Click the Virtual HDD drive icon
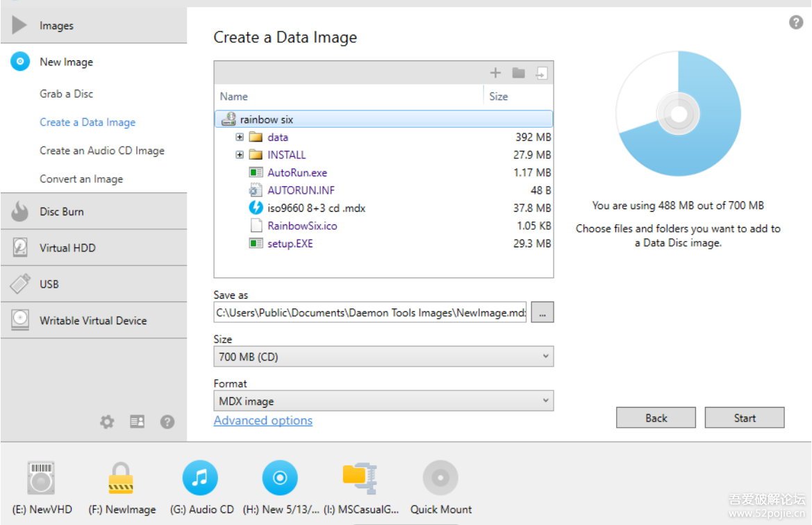 [19, 247]
